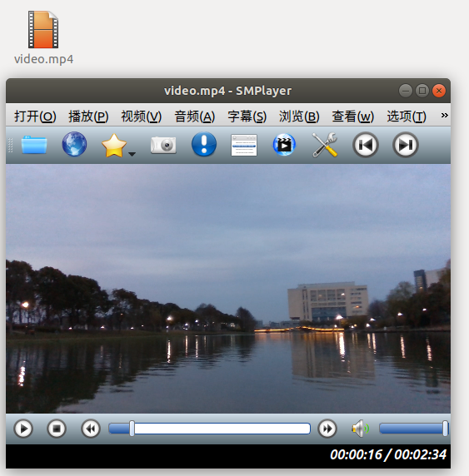Take a screenshot with the camera icon

point(163,145)
